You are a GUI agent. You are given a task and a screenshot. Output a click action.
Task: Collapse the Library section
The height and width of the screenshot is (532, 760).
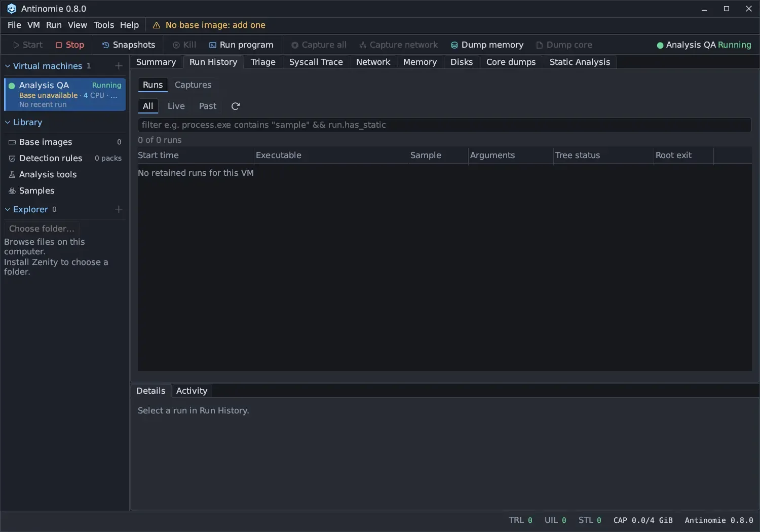(8, 122)
